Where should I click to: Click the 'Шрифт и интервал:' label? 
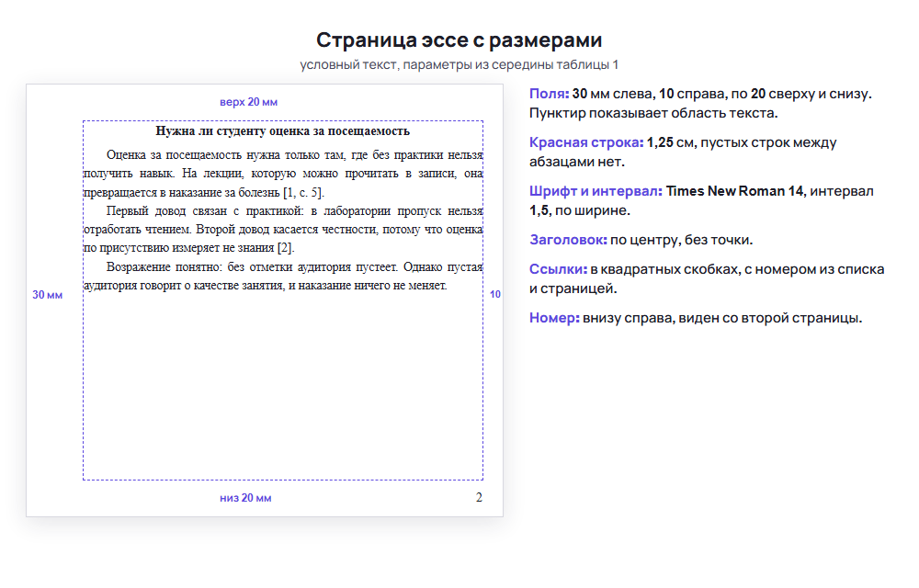coord(596,191)
